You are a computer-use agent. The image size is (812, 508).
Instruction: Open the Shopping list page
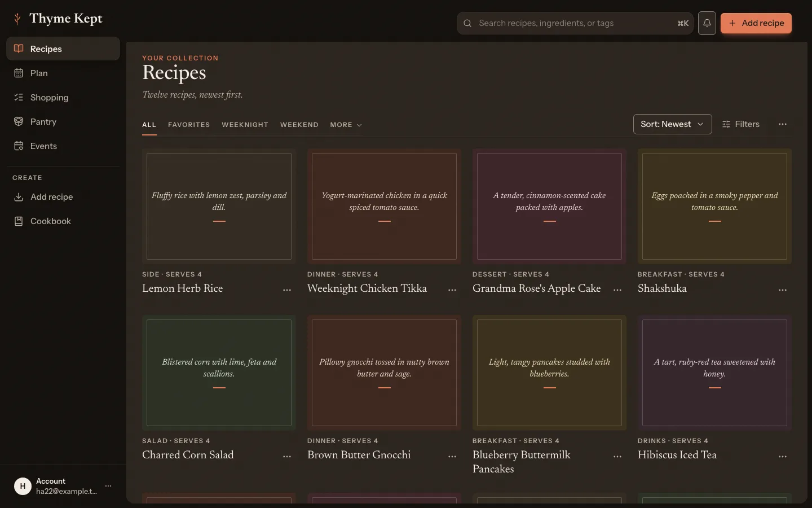click(x=63, y=98)
